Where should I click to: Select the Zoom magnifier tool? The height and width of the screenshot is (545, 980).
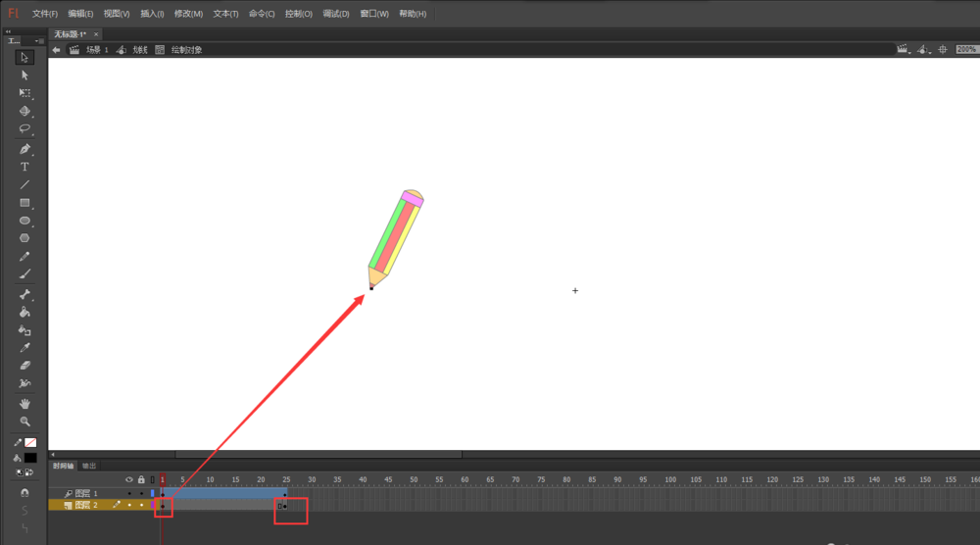tap(24, 421)
